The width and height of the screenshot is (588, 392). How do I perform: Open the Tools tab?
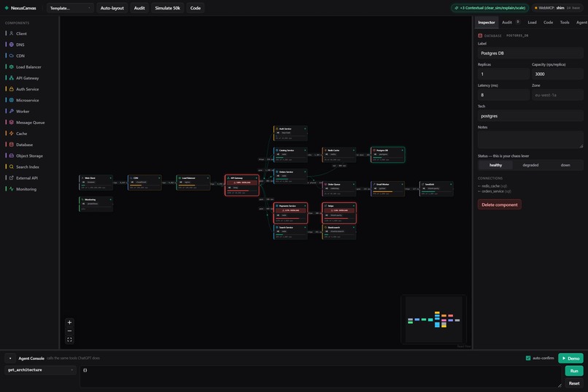pos(565,23)
